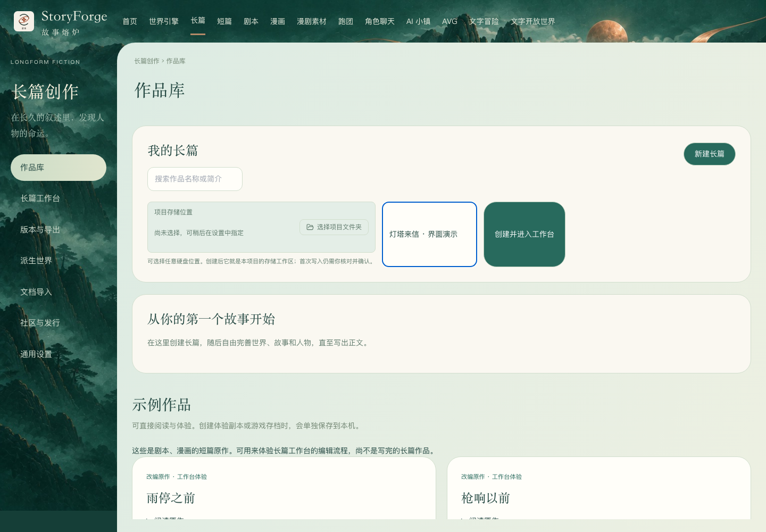Open 派生世界 from the sidebar
766x532 pixels.
tap(59, 261)
